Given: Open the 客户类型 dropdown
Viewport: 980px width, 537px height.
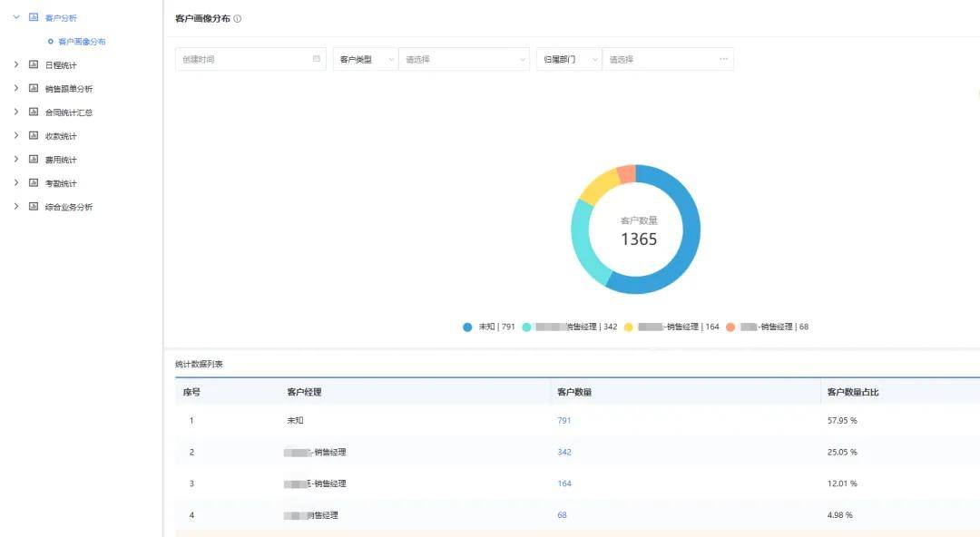Looking at the screenshot, I should (x=366, y=59).
